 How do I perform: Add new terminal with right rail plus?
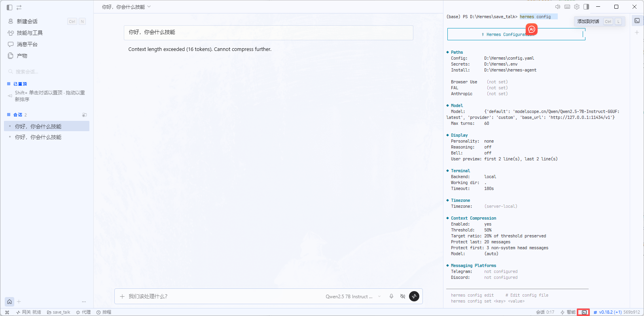pos(637,32)
